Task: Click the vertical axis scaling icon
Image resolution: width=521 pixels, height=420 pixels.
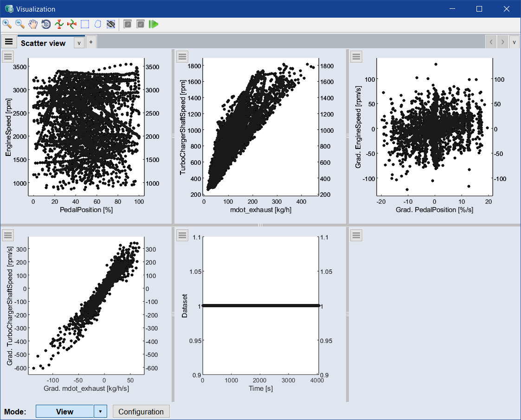Action: point(59,24)
